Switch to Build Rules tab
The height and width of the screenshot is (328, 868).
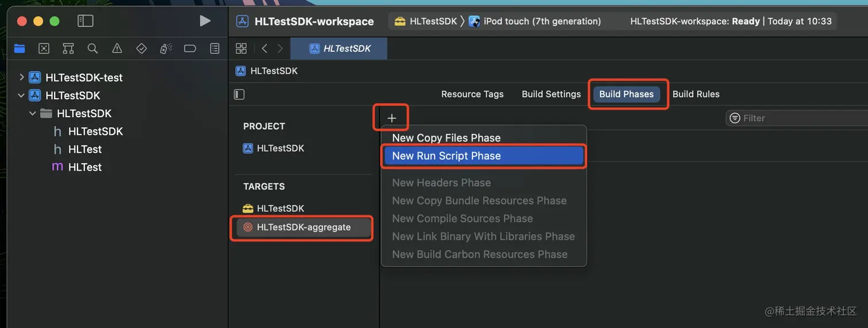696,94
